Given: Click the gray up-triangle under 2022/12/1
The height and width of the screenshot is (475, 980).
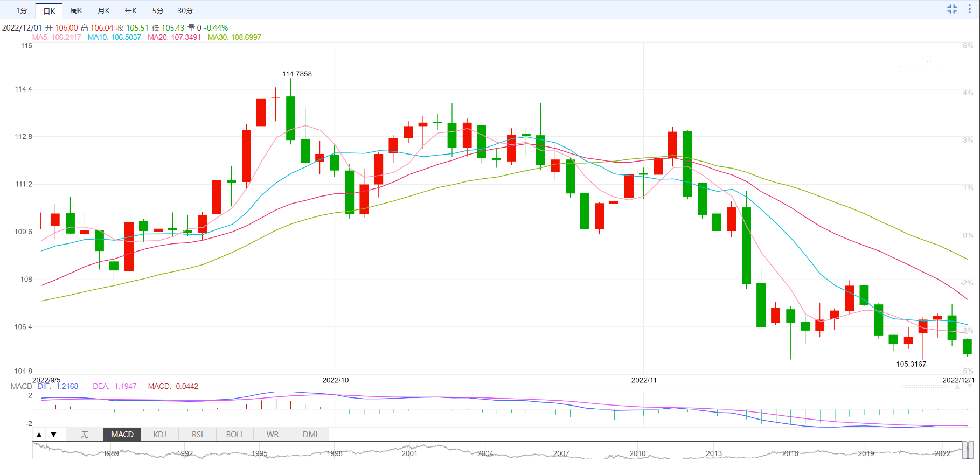Looking at the screenshot, I should (957, 386).
